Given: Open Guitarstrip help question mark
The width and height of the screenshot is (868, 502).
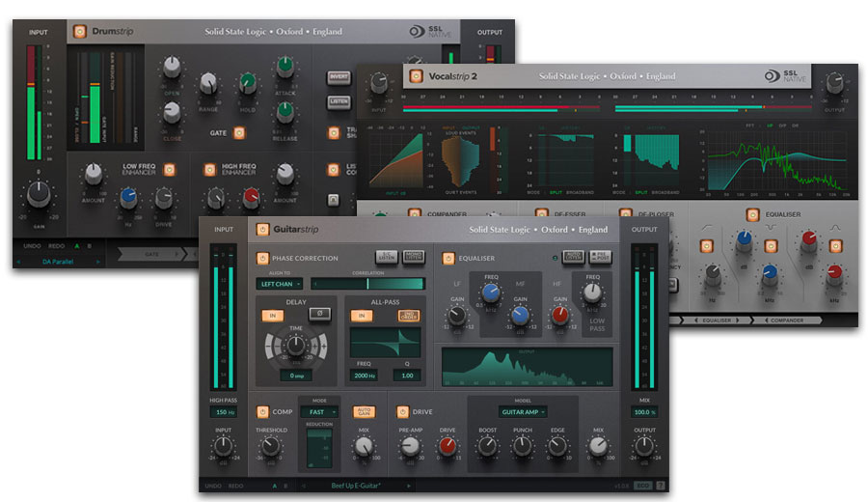Looking at the screenshot, I should click(x=661, y=486).
